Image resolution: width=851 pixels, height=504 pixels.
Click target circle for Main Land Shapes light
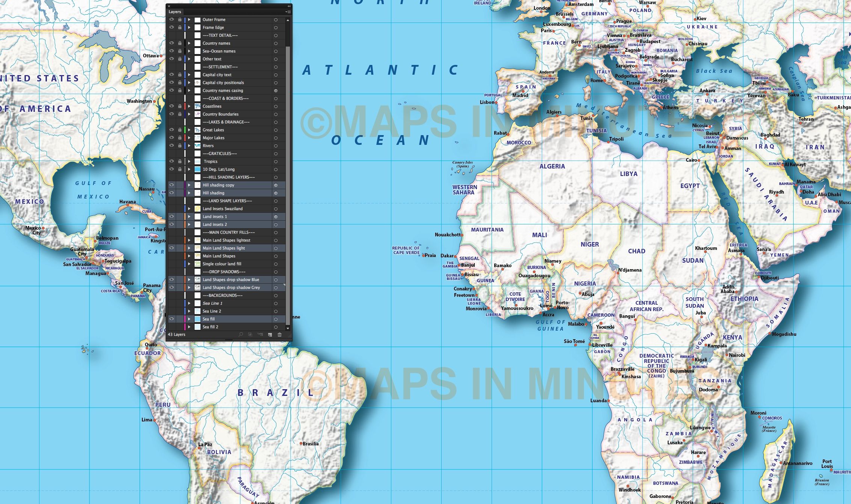pos(276,248)
